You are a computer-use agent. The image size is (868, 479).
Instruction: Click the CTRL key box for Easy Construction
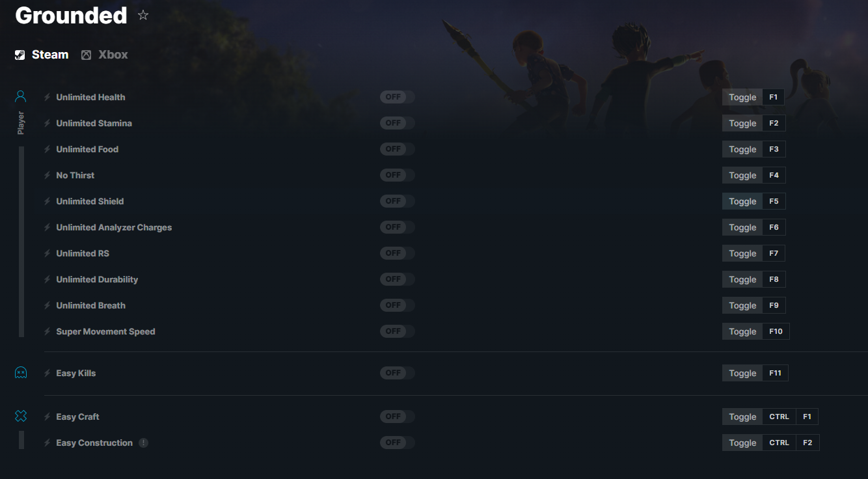[779, 443]
